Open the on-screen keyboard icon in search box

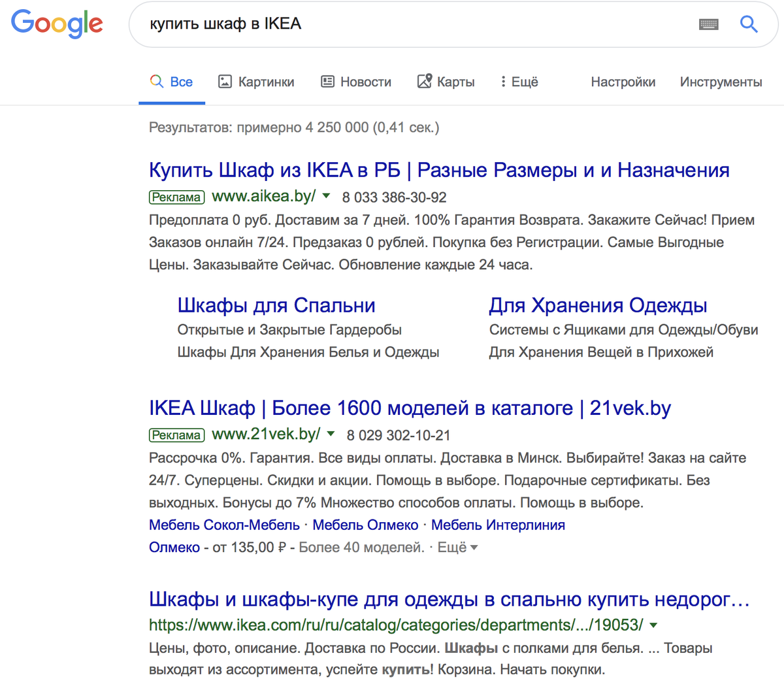708,25
